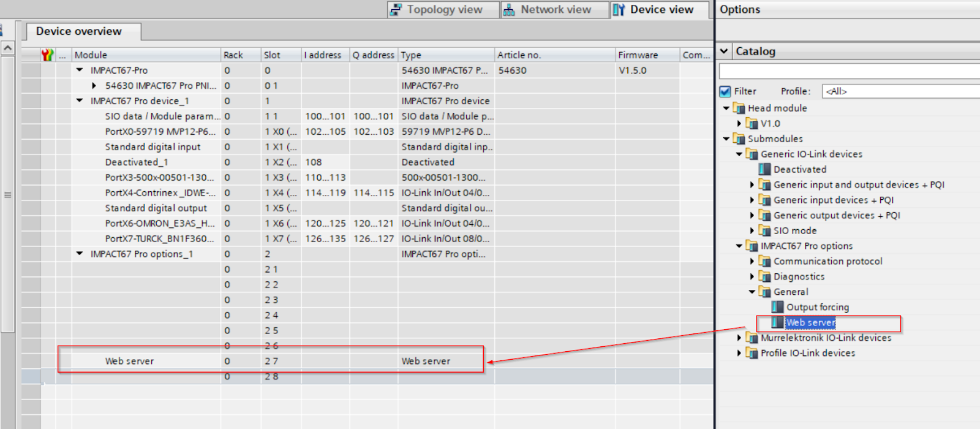Expand Profile IO-Link devices folder
This screenshot has height=429, width=980.
739,354
